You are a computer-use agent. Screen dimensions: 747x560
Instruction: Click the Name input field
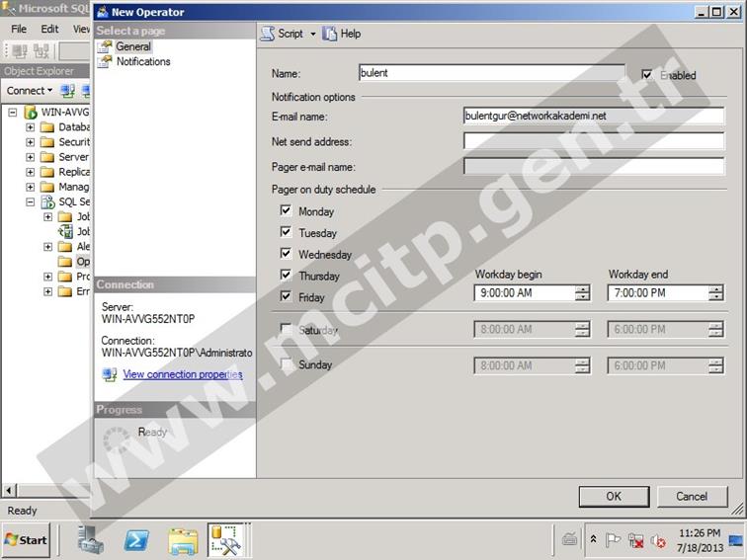(491, 73)
